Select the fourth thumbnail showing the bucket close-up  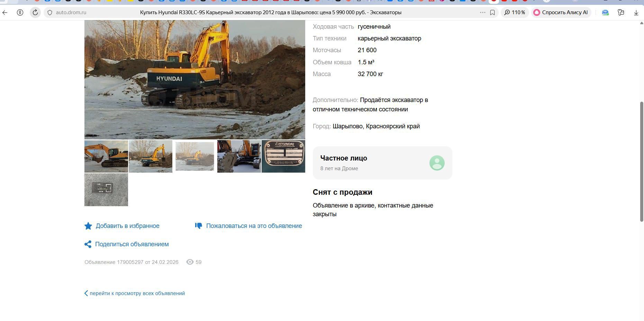pos(239,156)
